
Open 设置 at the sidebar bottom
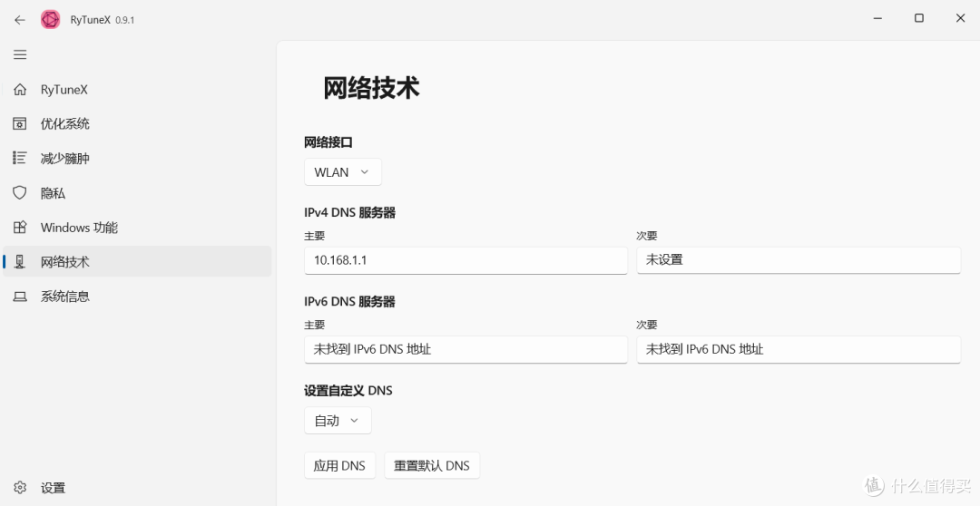click(x=138, y=487)
